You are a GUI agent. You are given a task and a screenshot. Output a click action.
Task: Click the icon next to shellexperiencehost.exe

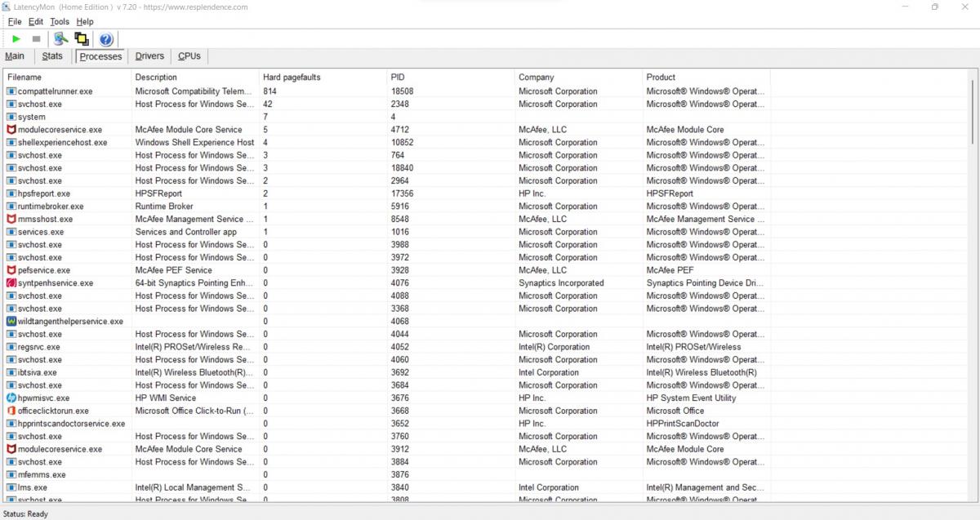(x=11, y=142)
